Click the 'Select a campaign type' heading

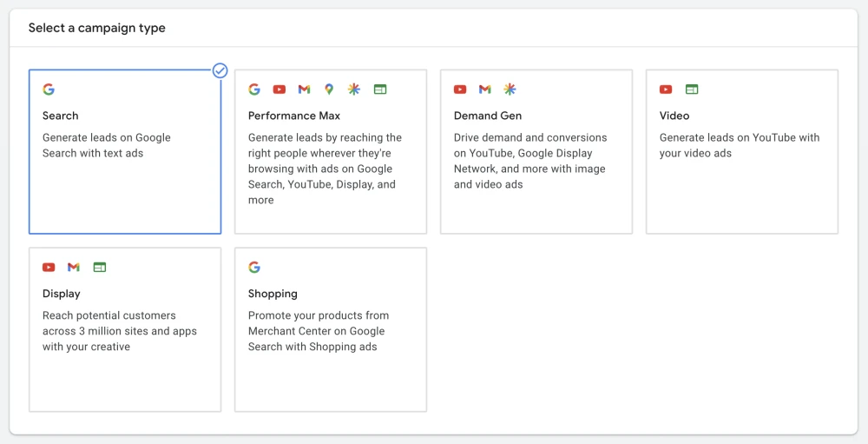pyautogui.click(x=97, y=29)
